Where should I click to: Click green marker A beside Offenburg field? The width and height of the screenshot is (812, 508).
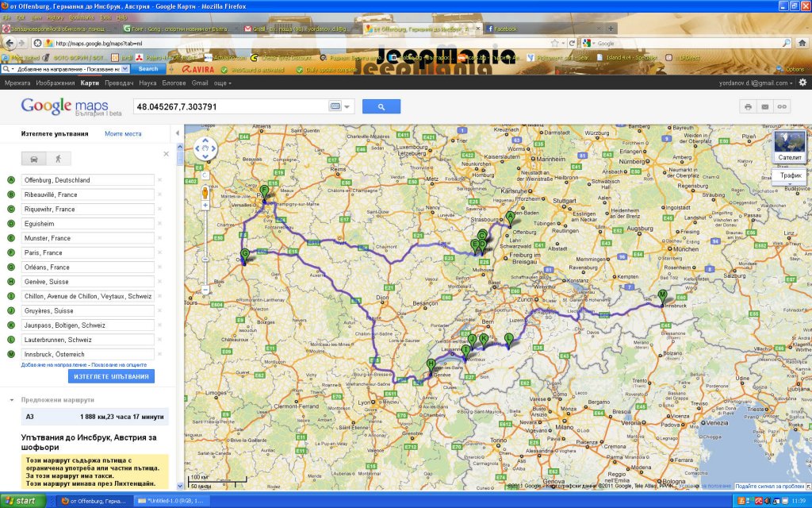11,180
